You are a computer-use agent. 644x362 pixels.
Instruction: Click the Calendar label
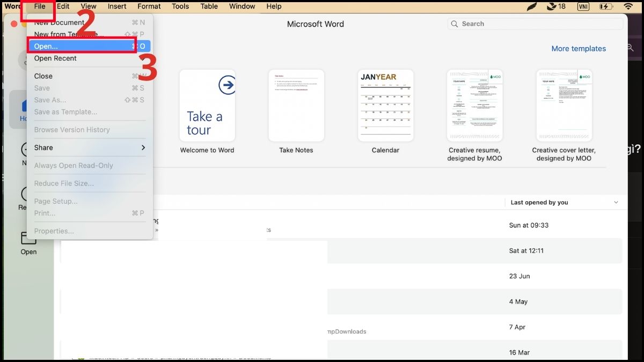pos(385,150)
